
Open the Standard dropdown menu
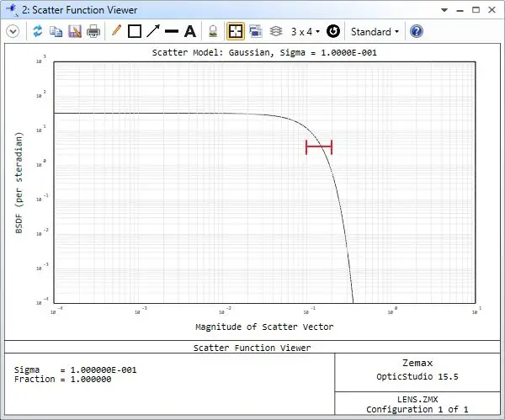coord(375,31)
